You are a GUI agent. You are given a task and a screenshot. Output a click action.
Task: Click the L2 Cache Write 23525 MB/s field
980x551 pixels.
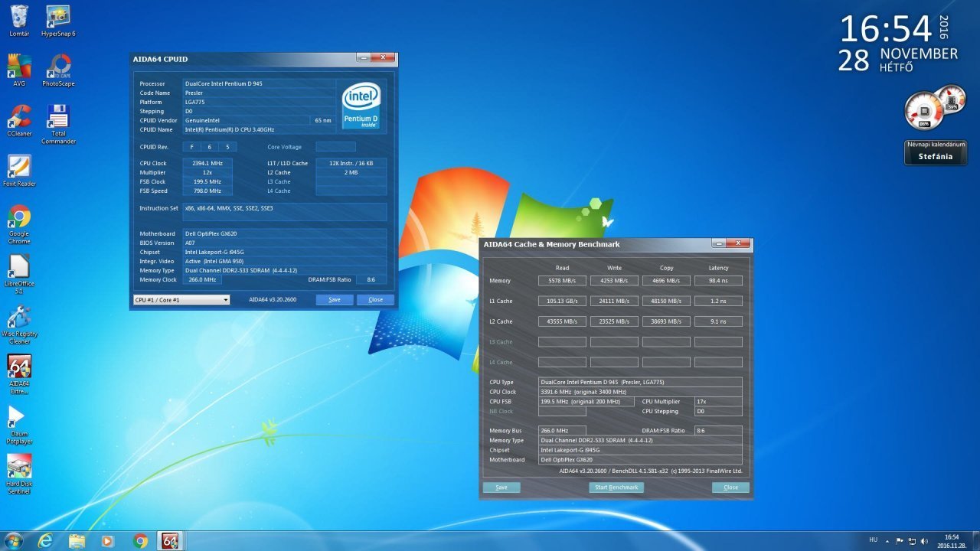614,321
